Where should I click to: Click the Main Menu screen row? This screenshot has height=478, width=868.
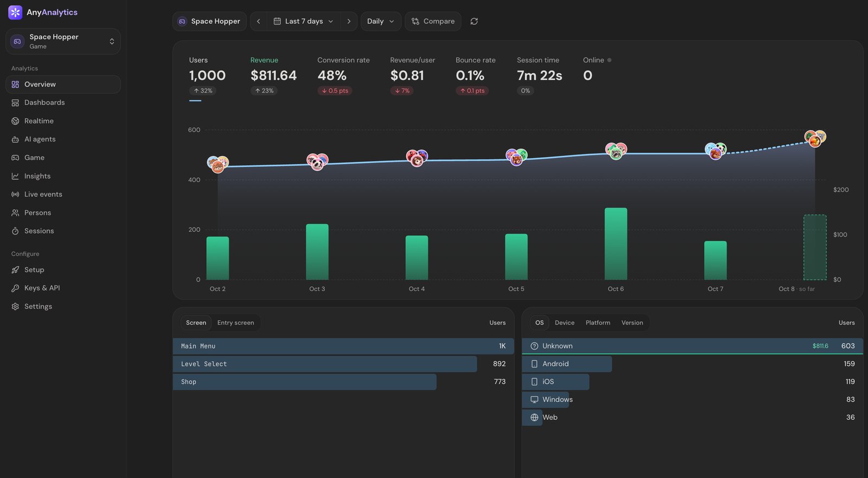343,346
